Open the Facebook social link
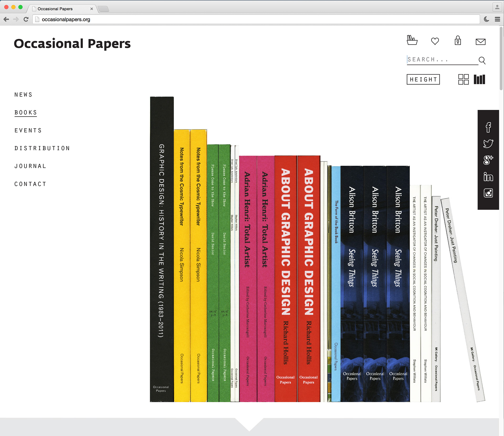The image size is (504, 436). 488,127
